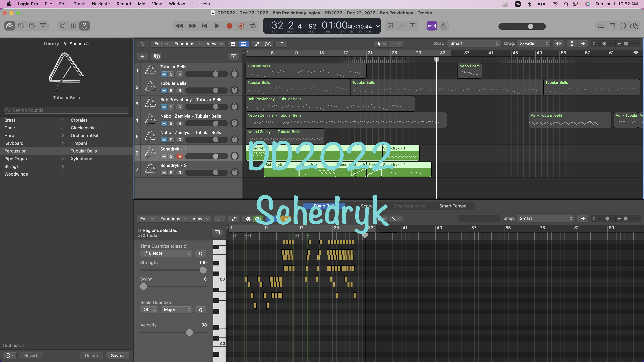Screen dimensions: 644x362
Task: Click horizontal auto zoom button in Tracks
Action: pos(583,43)
